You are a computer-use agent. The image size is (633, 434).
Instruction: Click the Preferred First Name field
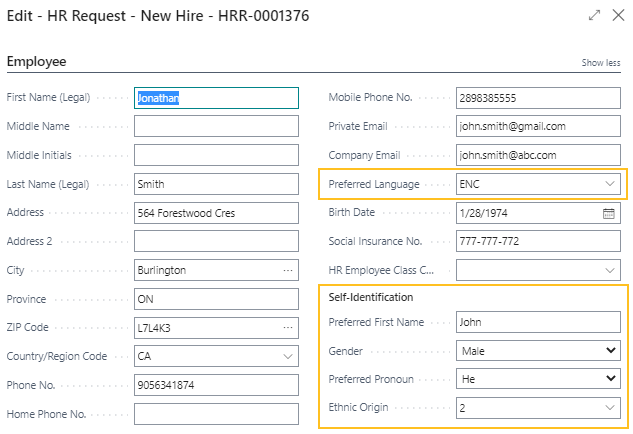click(537, 322)
